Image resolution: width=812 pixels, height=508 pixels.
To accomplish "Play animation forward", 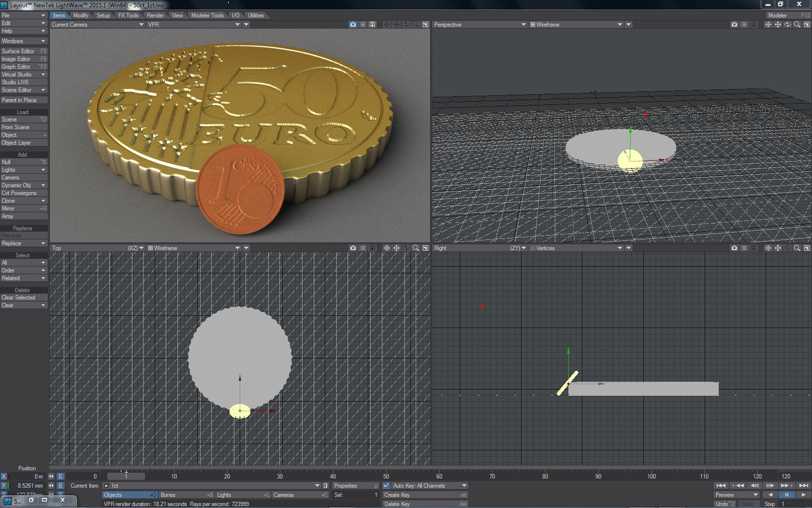I will click(x=803, y=494).
